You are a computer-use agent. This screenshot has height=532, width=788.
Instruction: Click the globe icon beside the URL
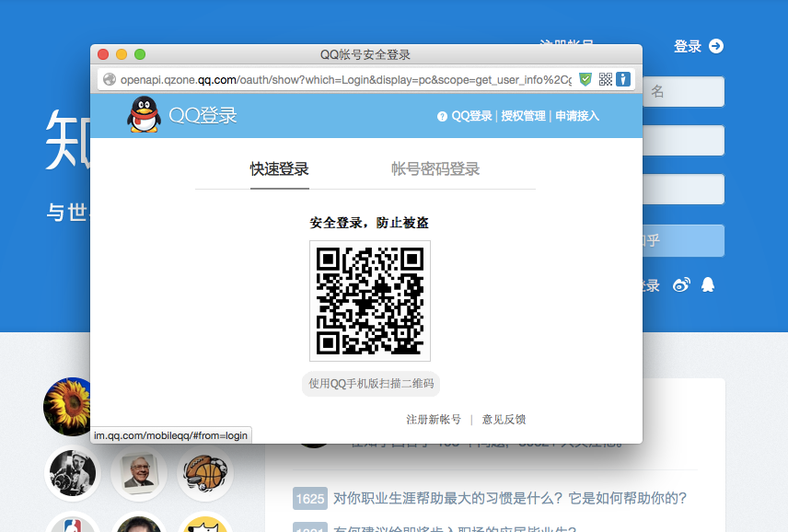pos(110,79)
